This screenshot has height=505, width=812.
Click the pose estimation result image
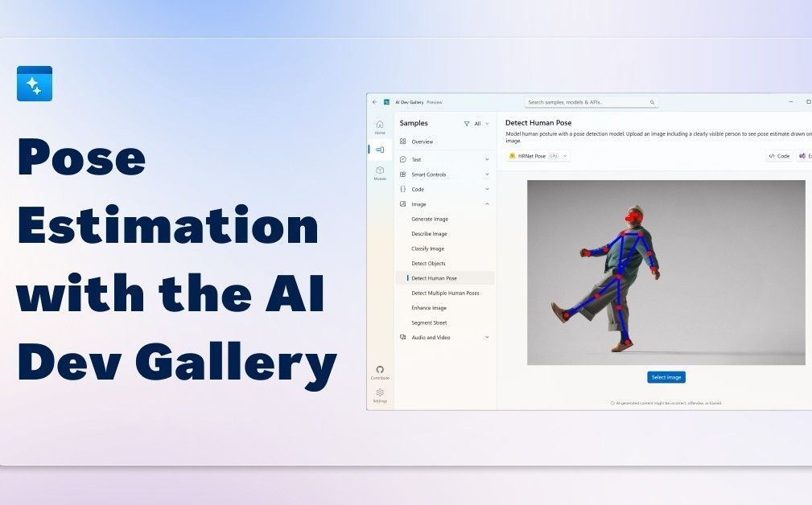[666, 273]
